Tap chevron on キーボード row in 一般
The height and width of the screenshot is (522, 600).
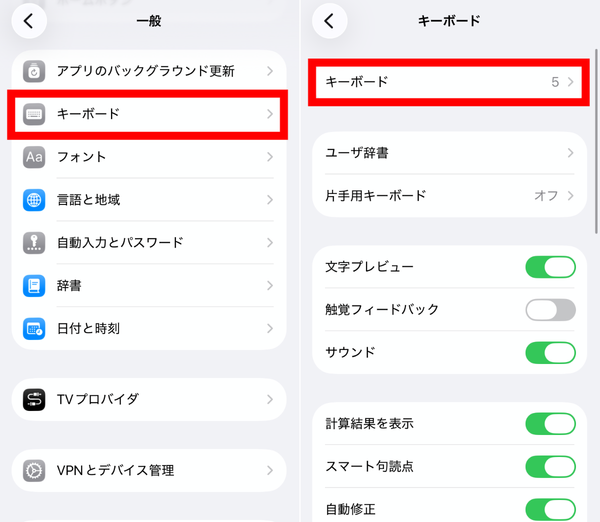270,114
